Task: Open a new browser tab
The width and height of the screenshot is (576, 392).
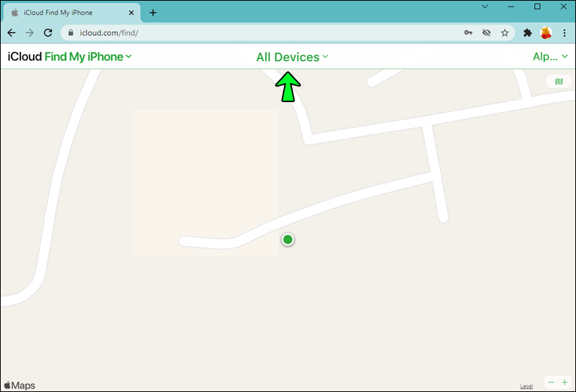Action: click(153, 13)
